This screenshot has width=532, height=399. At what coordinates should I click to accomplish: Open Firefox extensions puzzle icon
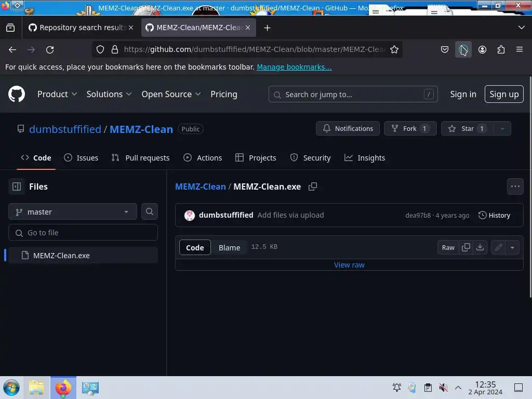(501, 49)
